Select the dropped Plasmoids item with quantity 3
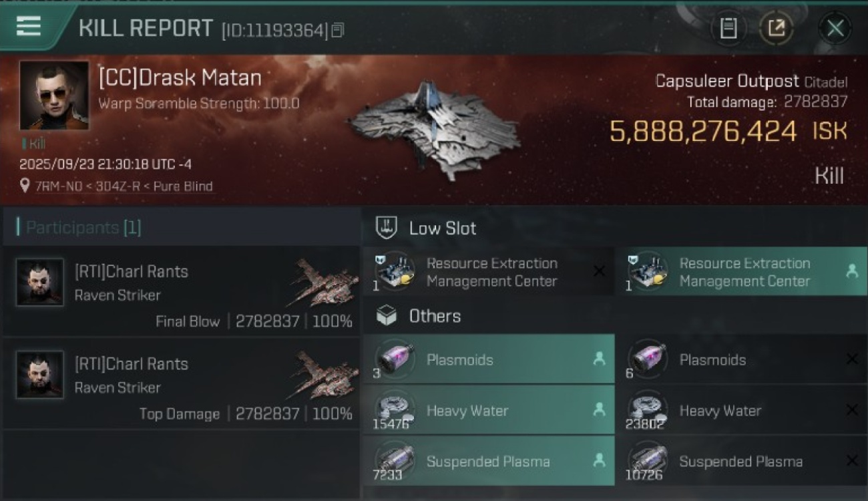The image size is (868, 501). (x=487, y=359)
